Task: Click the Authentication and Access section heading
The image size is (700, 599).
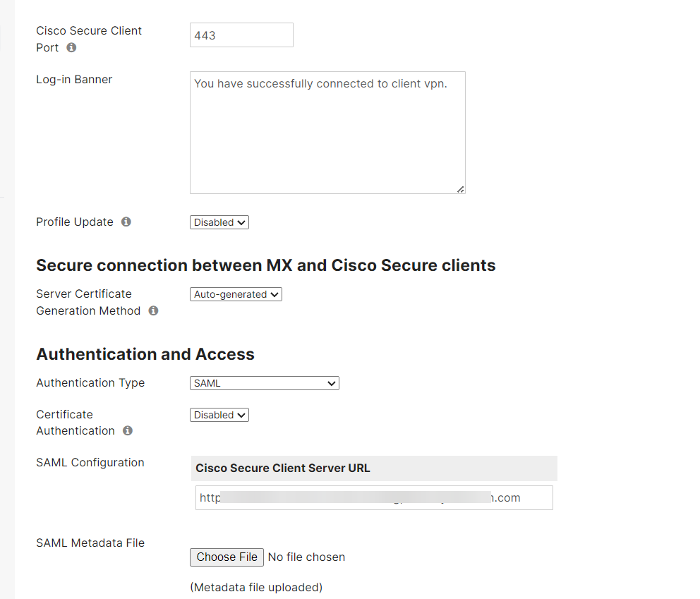Action: [145, 354]
